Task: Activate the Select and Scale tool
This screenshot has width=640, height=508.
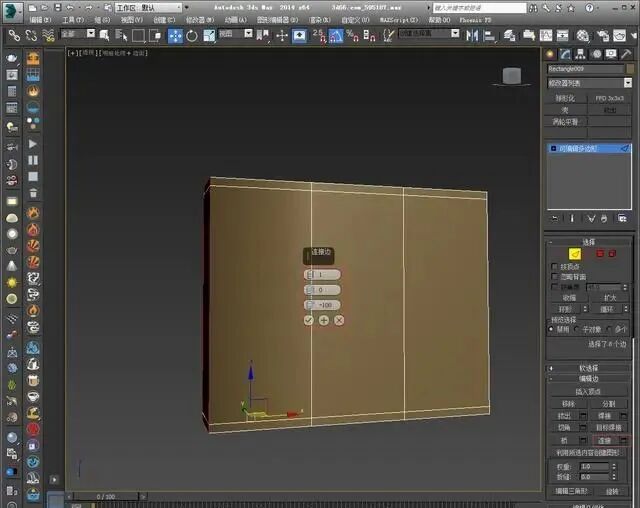Action: [209, 36]
